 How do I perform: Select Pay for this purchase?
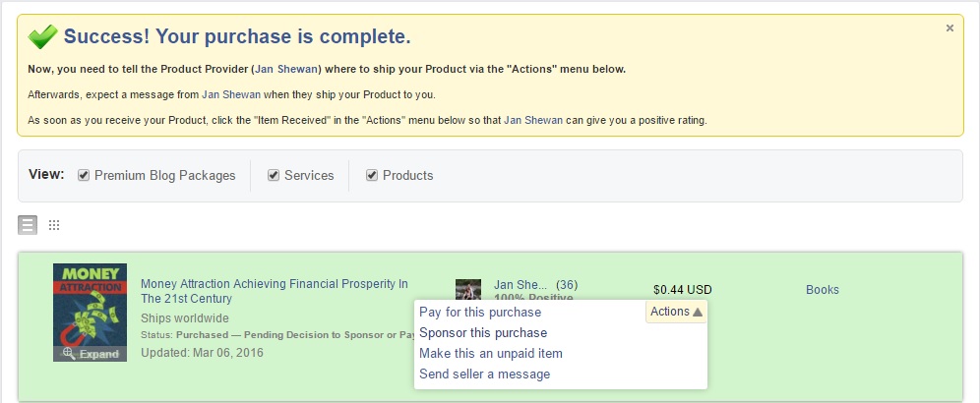point(480,312)
